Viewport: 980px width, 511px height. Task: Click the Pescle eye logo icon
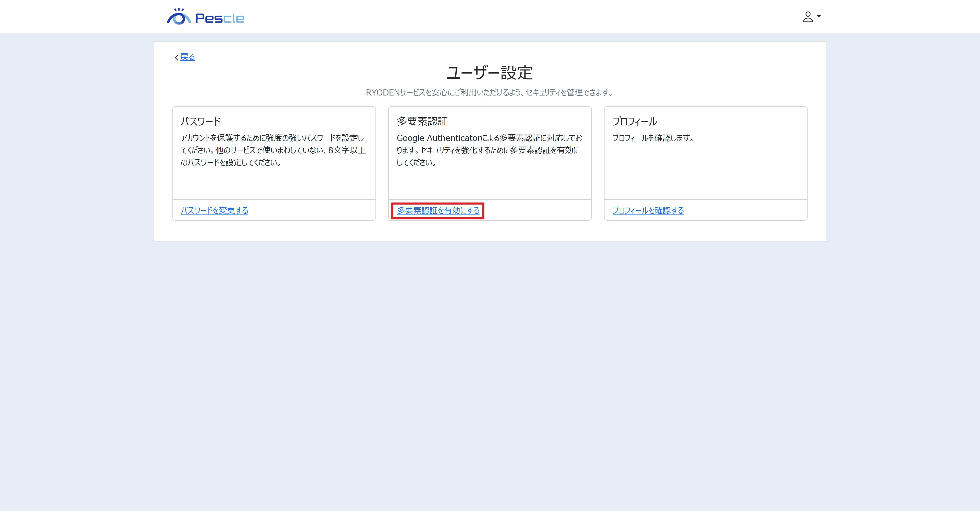[x=178, y=17]
